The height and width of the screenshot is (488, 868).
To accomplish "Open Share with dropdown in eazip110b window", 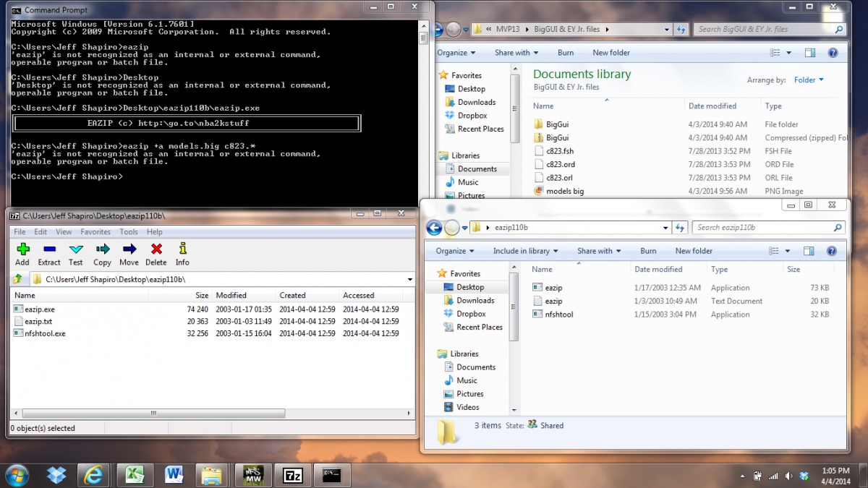I will click(x=599, y=251).
